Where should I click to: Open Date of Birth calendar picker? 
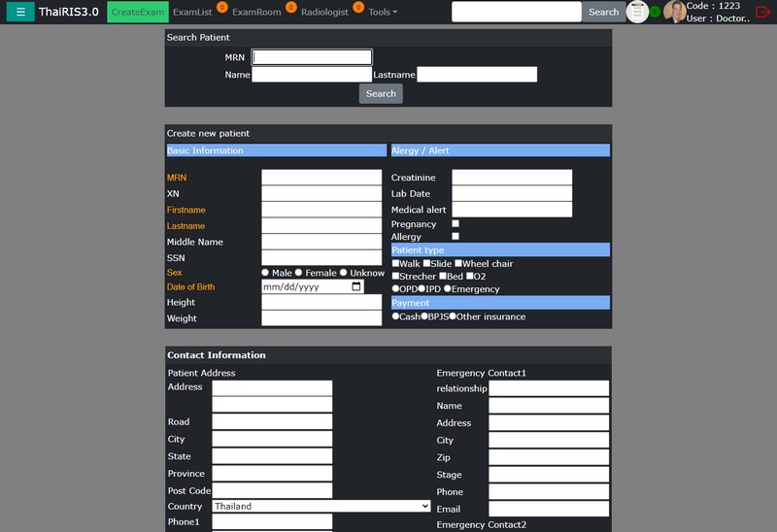point(355,286)
